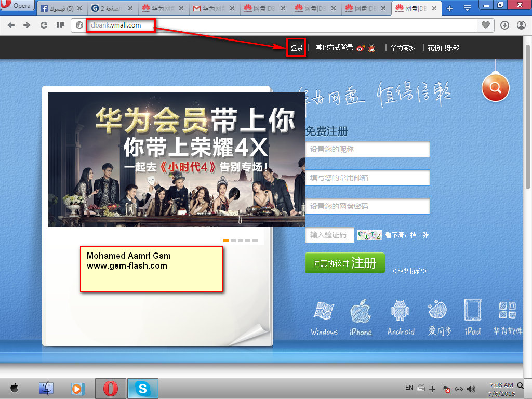Select the second banner slide indicator
This screenshot has height=399, width=532.
pyautogui.click(x=233, y=241)
